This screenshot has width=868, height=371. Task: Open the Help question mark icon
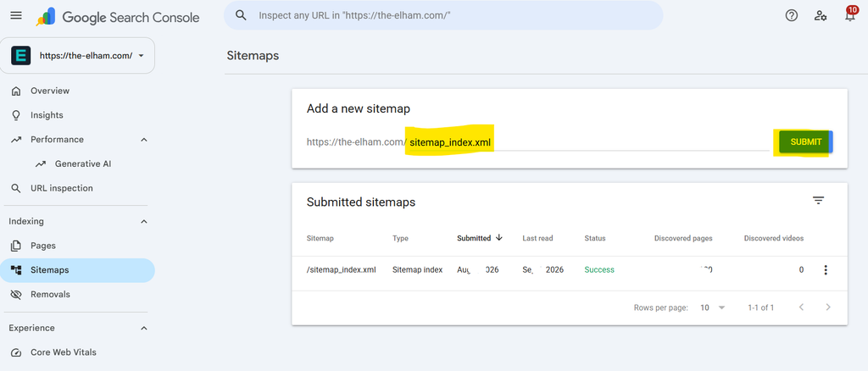[x=792, y=15]
